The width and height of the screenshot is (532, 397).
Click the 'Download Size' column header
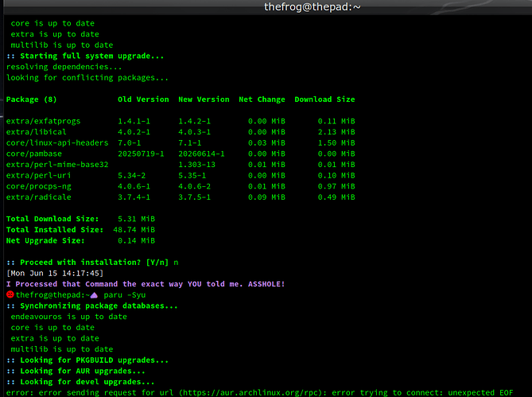click(x=324, y=99)
